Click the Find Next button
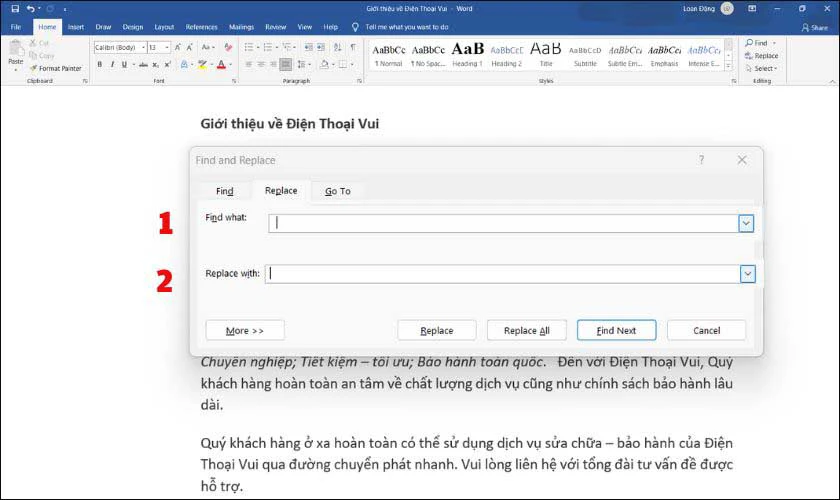840x500 pixels. (616, 331)
